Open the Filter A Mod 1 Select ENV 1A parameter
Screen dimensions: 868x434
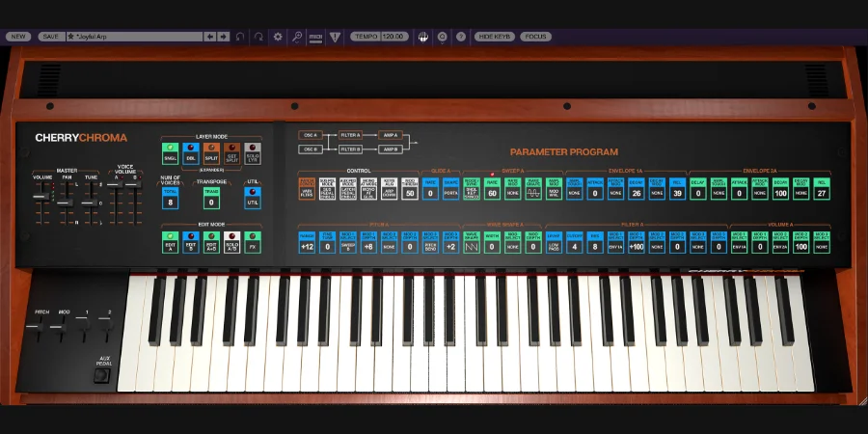[615, 242]
